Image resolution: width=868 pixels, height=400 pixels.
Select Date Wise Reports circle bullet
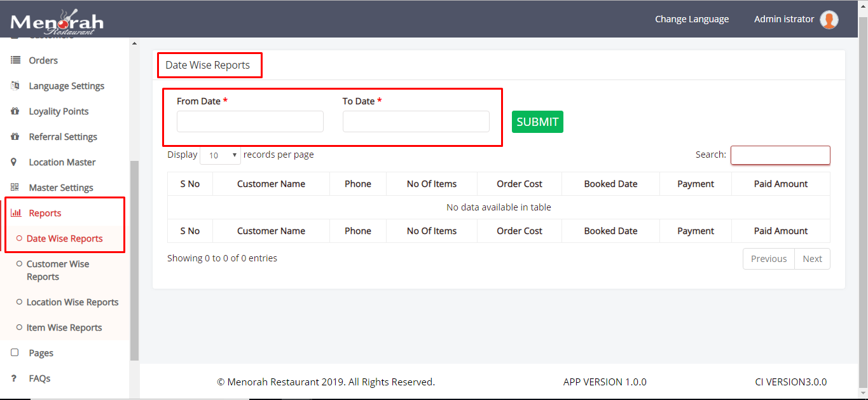pyautogui.click(x=19, y=238)
